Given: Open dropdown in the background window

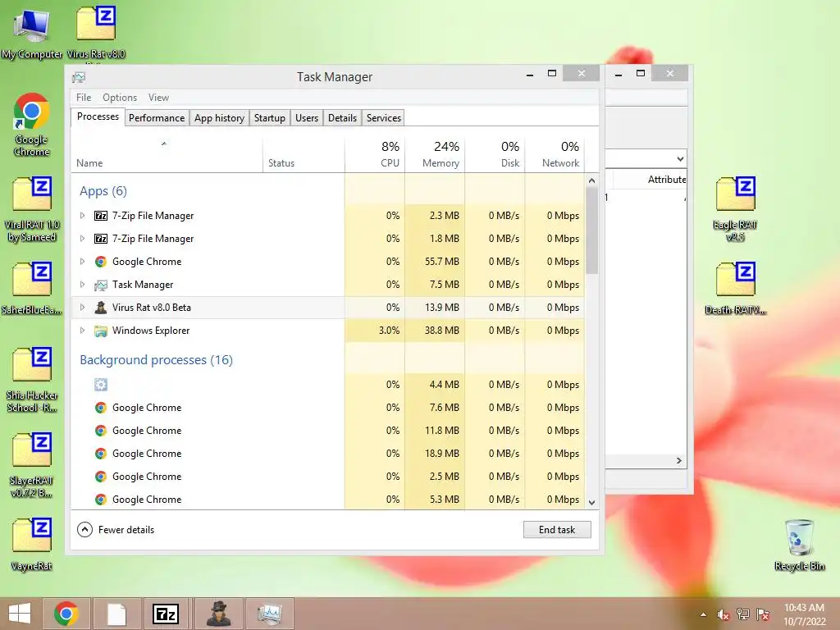Looking at the screenshot, I should point(680,159).
